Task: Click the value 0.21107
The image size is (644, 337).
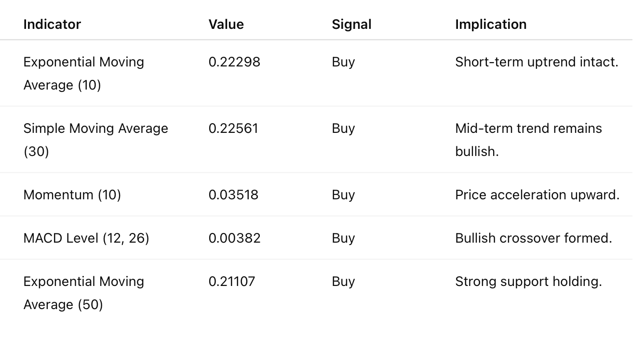Action: coord(231,281)
